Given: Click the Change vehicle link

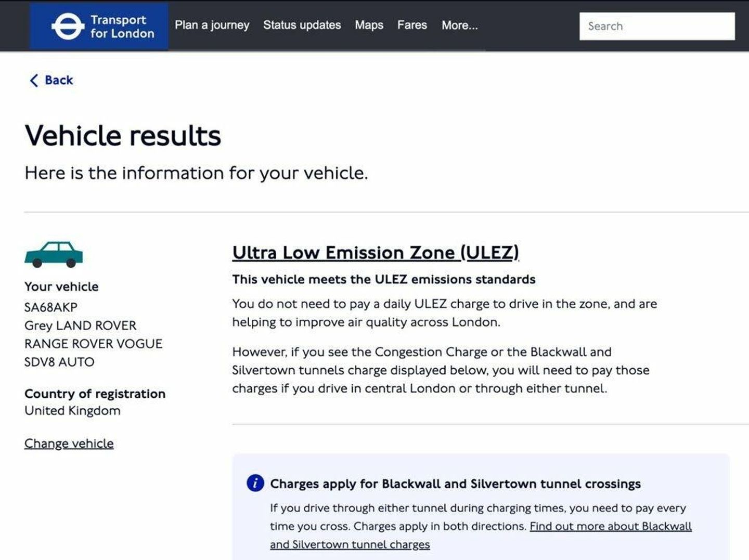Looking at the screenshot, I should point(69,444).
